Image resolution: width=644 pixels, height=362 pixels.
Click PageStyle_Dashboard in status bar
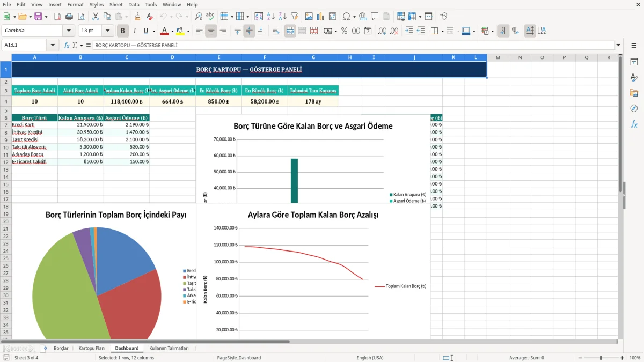(239, 358)
